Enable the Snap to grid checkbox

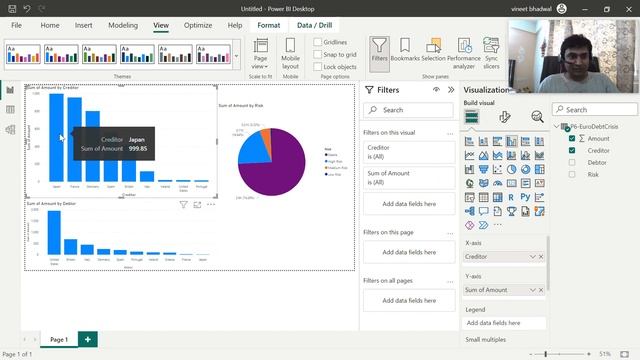coord(318,54)
